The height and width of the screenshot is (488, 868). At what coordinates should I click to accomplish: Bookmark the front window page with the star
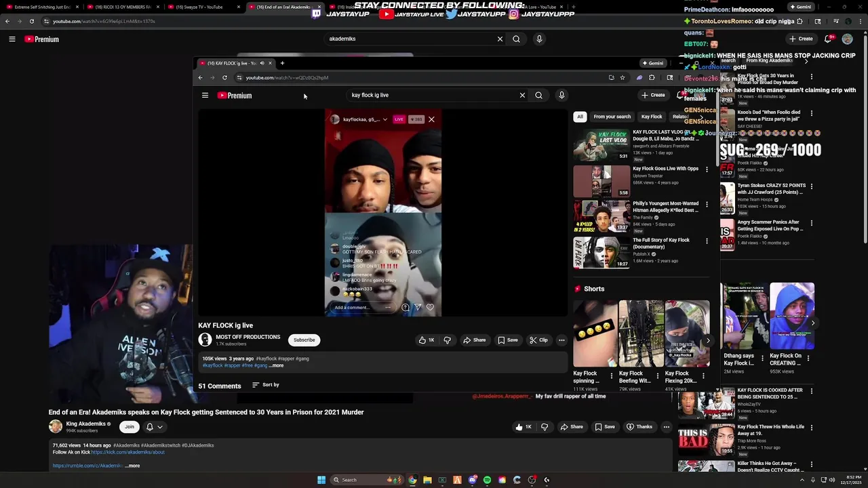pos(622,77)
